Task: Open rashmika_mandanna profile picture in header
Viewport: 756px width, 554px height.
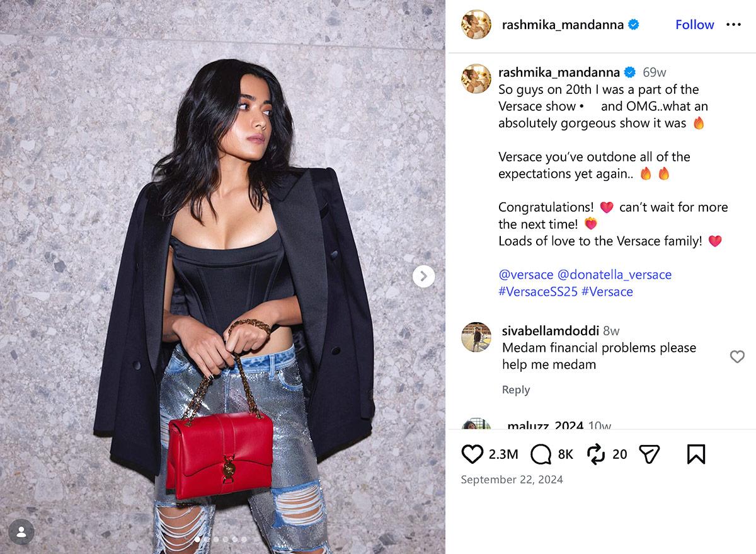Action: click(476, 25)
